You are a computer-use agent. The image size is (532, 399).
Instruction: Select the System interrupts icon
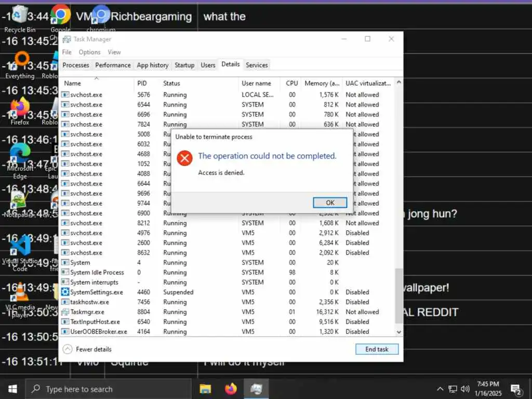[x=65, y=282]
